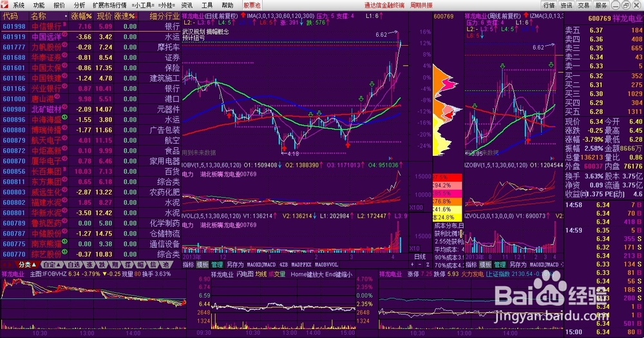Click the + zoom-in chart button
This screenshot has height=338, width=644.
tap(412, 265)
